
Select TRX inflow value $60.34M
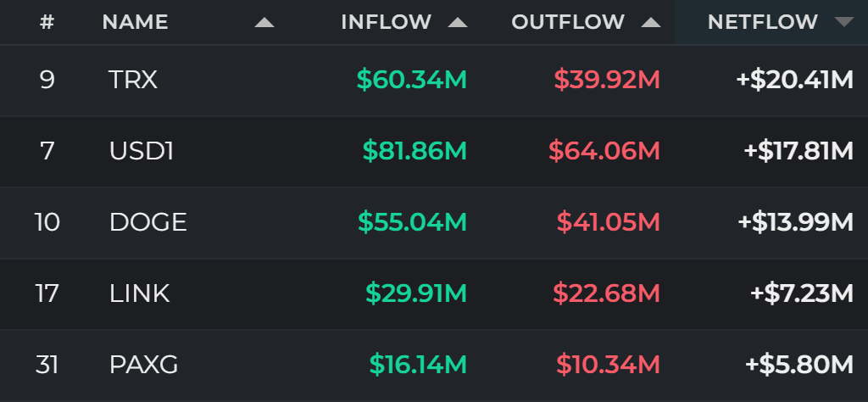[412, 81]
